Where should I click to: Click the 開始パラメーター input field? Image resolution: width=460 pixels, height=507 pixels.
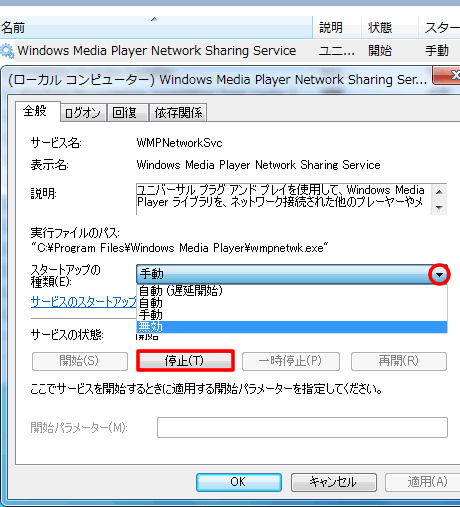click(x=302, y=427)
